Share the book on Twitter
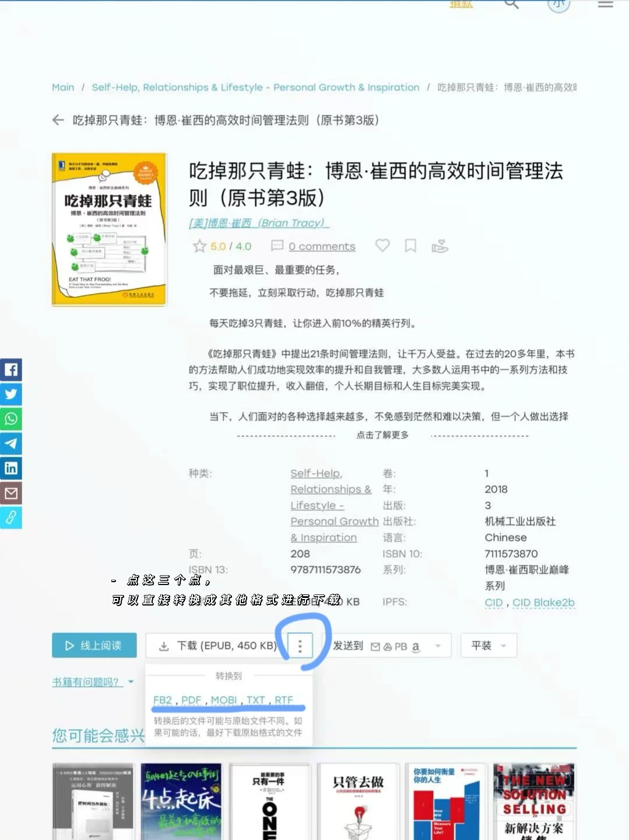The width and height of the screenshot is (629, 840). point(10,394)
